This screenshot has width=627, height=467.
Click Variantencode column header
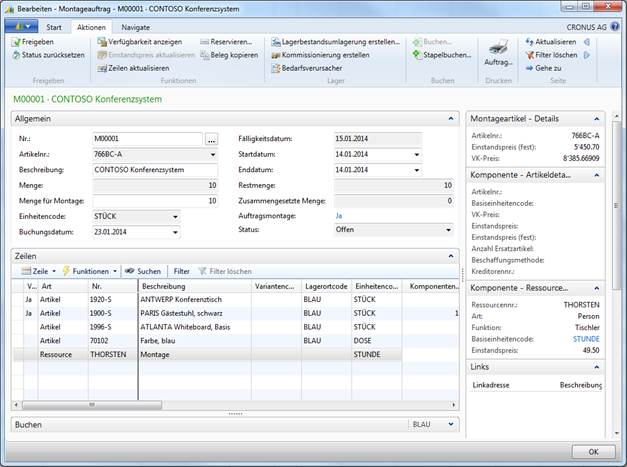click(x=276, y=287)
